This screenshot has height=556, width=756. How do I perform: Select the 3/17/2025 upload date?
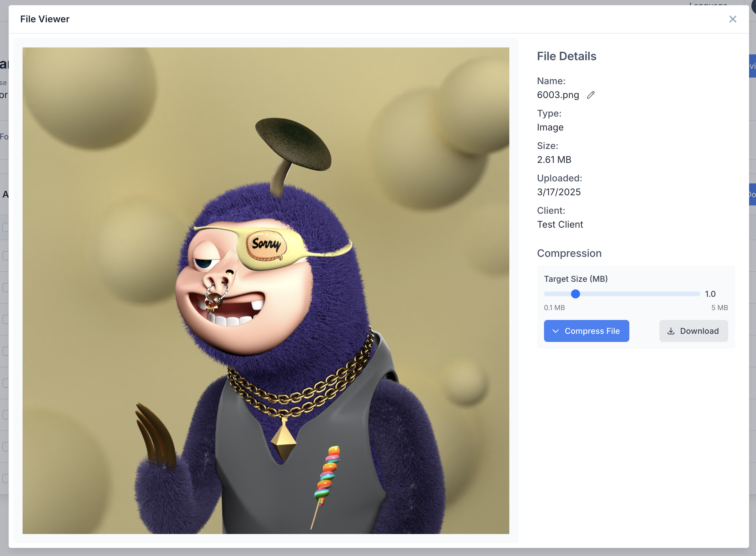(559, 192)
